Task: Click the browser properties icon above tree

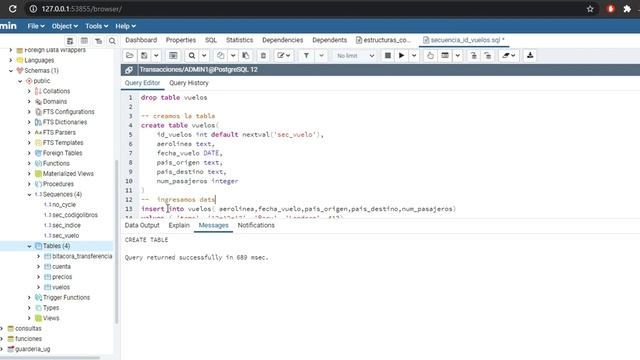Action: pyautogui.click(x=70, y=41)
